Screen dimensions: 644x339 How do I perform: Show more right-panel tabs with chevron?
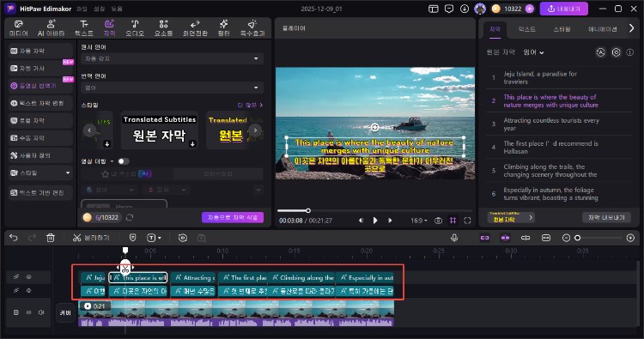point(632,28)
